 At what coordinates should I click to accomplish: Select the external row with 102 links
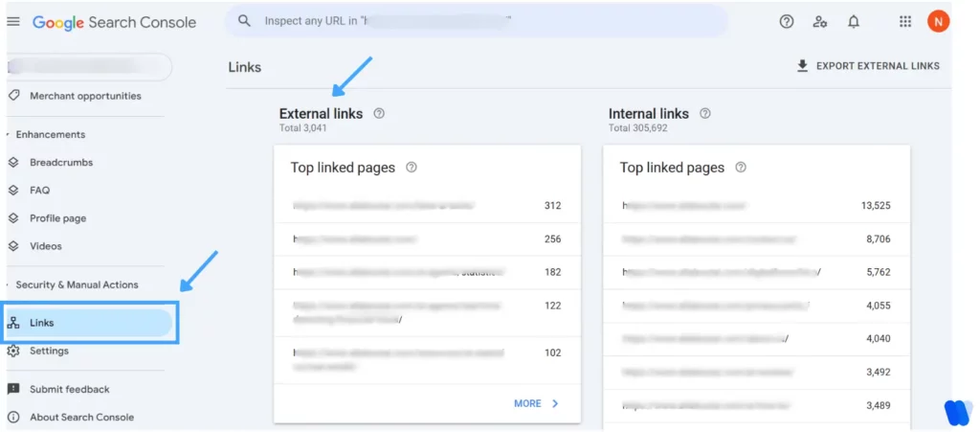427,360
